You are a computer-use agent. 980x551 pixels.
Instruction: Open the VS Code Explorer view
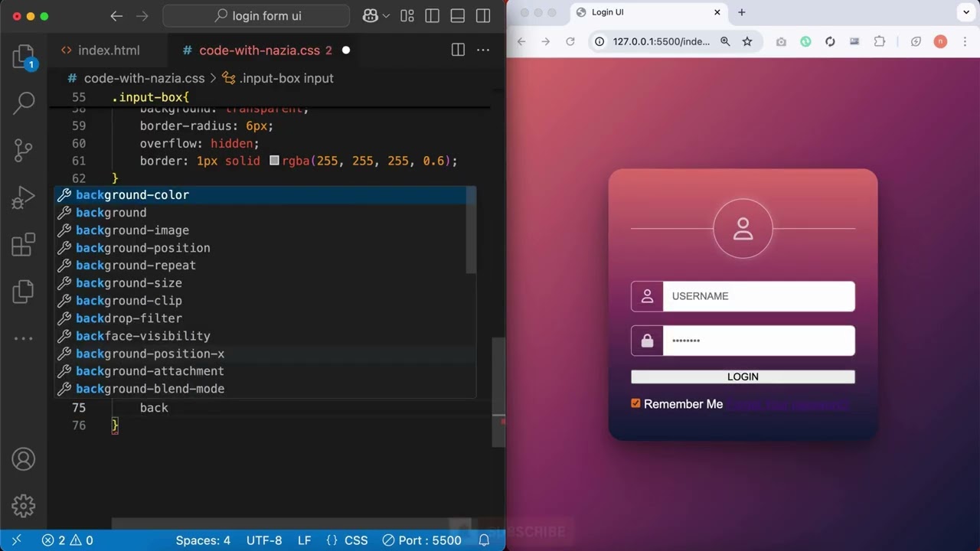(24, 57)
